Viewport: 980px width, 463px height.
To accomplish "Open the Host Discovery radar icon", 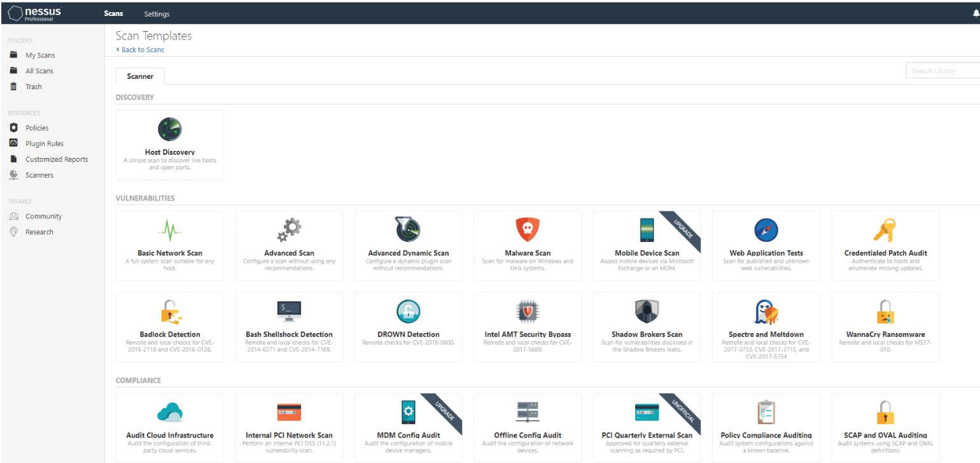I will [x=169, y=129].
